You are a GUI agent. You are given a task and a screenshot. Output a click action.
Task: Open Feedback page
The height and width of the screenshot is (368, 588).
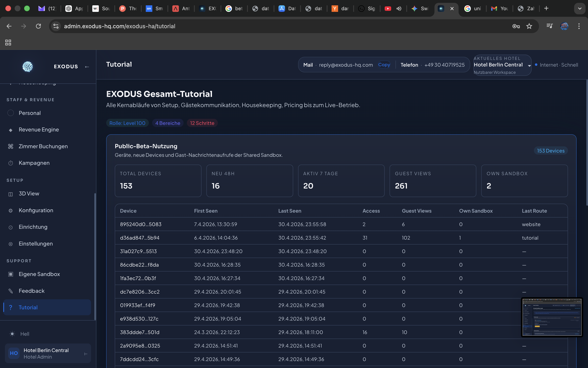click(x=32, y=291)
